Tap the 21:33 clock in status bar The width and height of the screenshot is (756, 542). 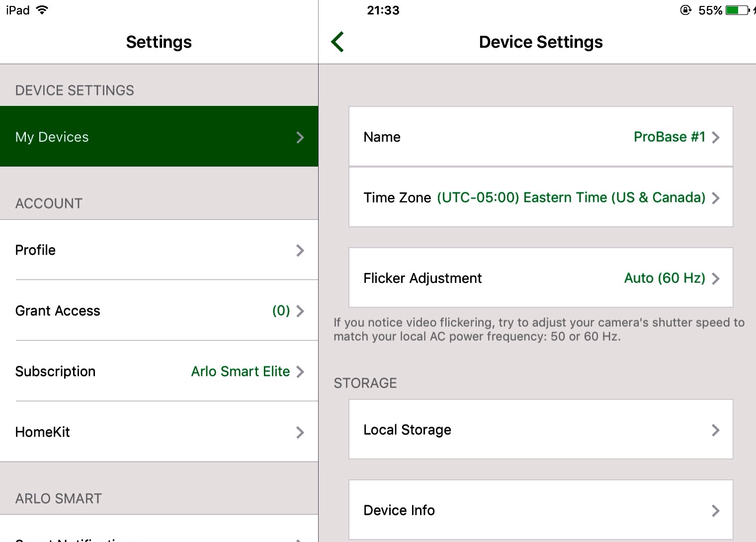pyautogui.click(x=383, y=10)
